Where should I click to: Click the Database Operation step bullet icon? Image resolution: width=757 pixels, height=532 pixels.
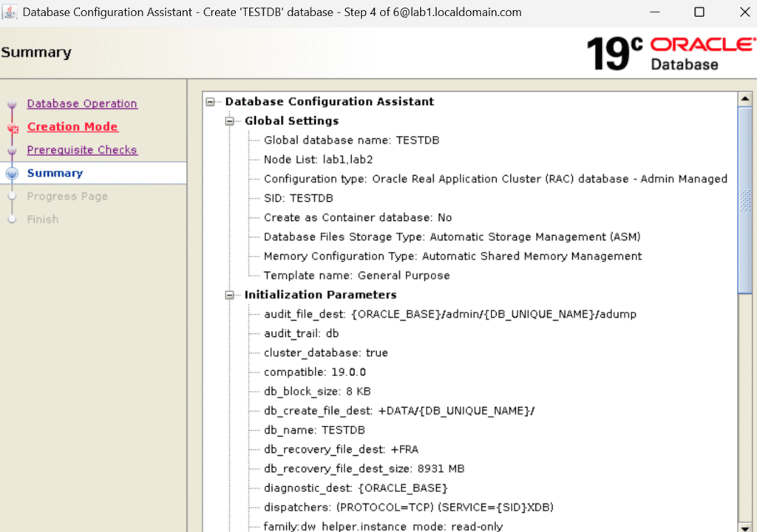click(12, 103)
